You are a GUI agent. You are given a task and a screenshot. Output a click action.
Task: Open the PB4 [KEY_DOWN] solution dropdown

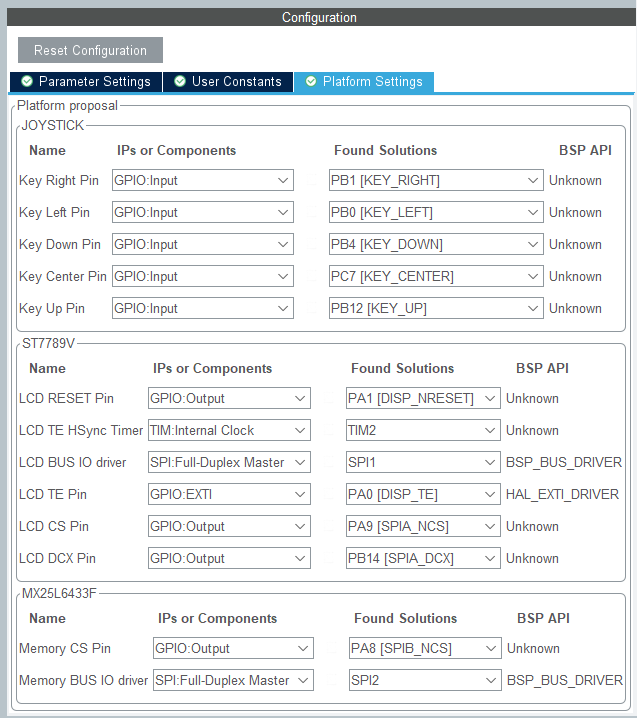pos(436,244)
